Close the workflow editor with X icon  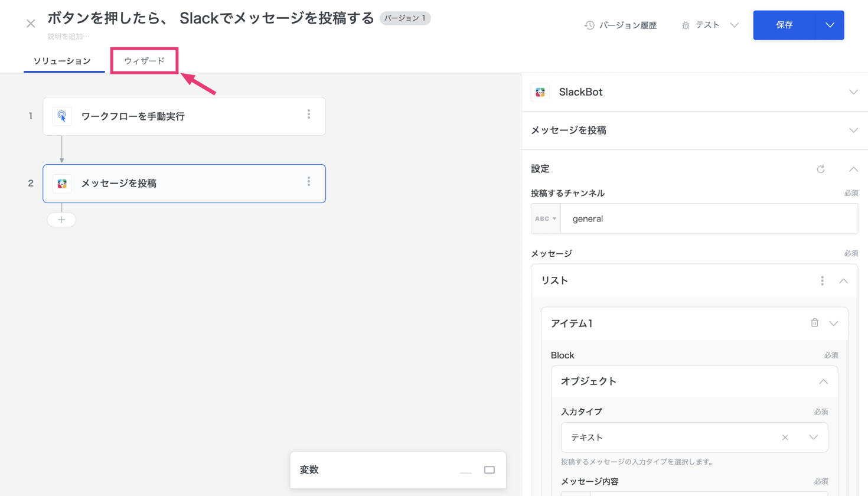[x=31, y=24]
